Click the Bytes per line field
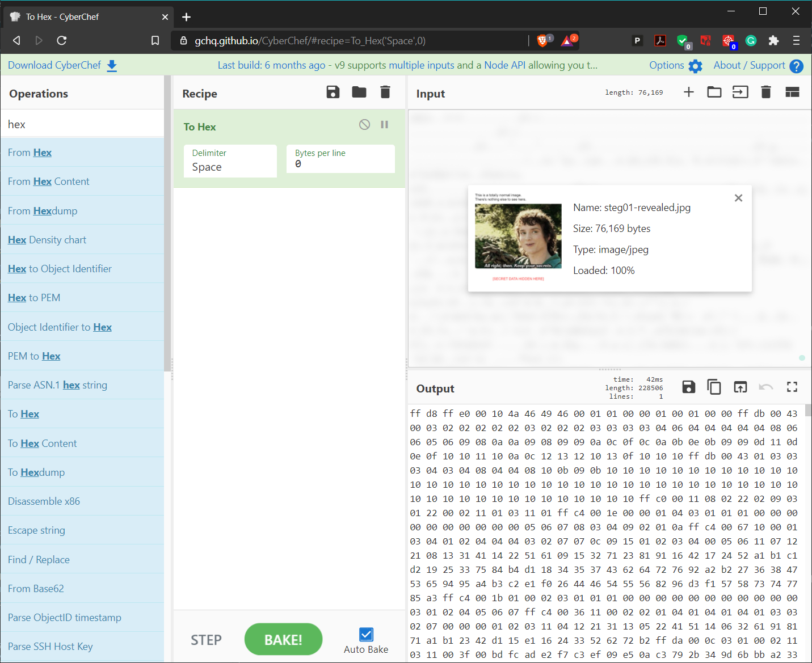 coord(340,159)
